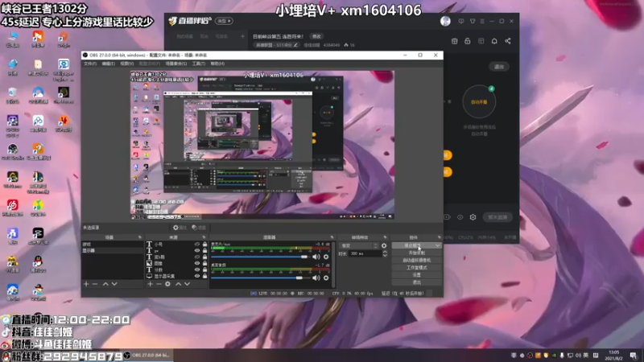Image resolution: width=644 pixels, height=362 pixels.
Task: Open the NetEase Cloud Music desktop icon
Action: point(13,207)
